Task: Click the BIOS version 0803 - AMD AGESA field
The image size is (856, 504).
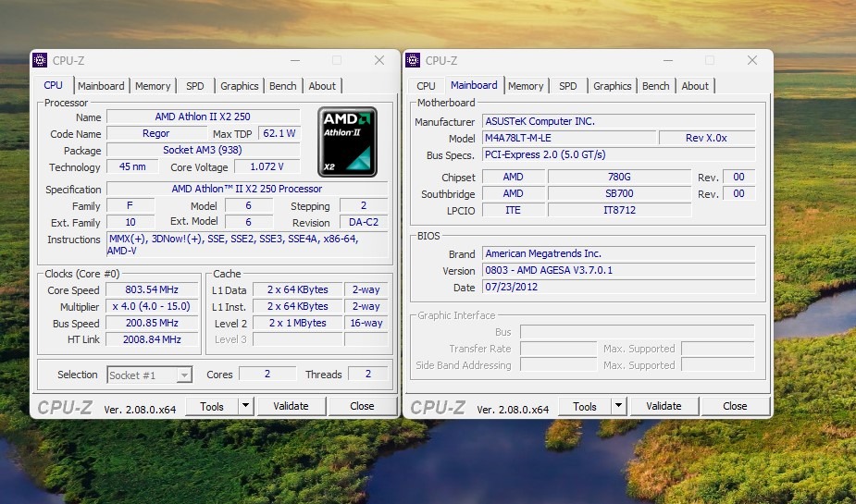Action: 618,271
